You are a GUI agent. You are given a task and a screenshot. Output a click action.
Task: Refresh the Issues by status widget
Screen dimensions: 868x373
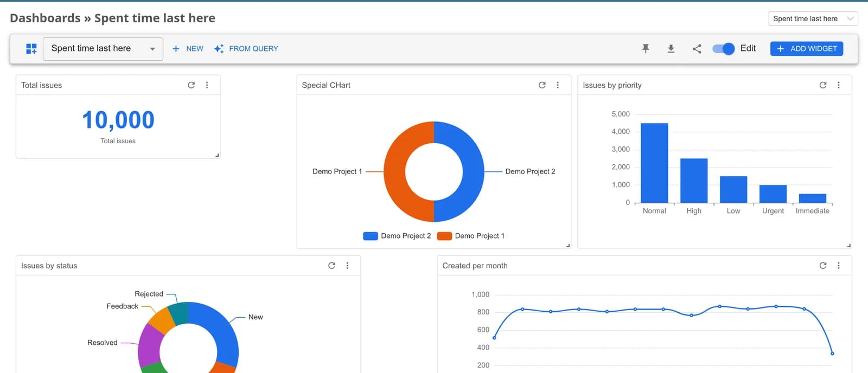332,266
